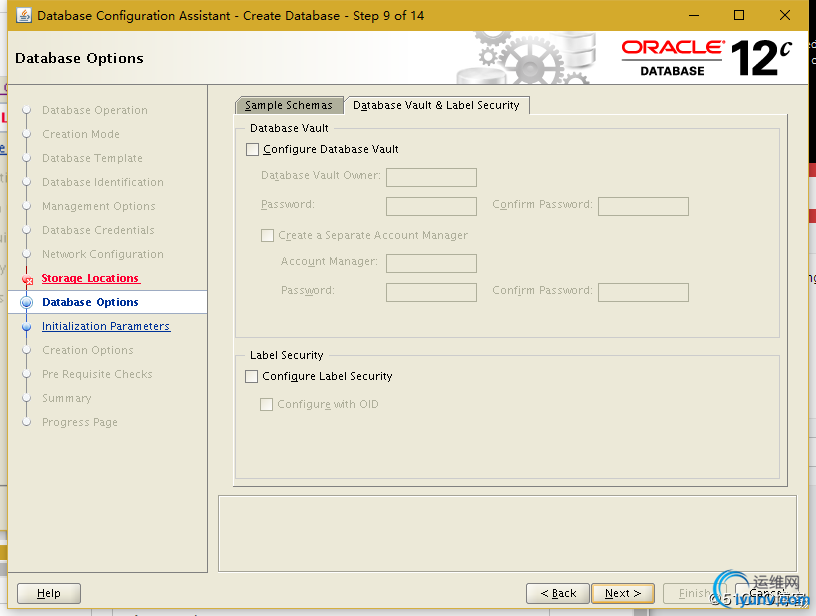Click the Account Manager Password field
Image resolution: width=816 pixels, height=616 pixels.
coord(431,292)
